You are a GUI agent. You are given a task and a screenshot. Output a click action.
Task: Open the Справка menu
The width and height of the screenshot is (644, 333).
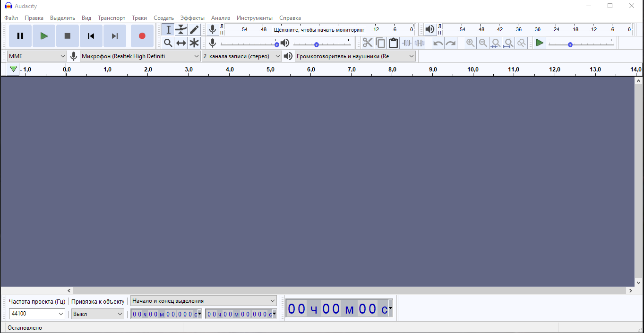[290, 18]
